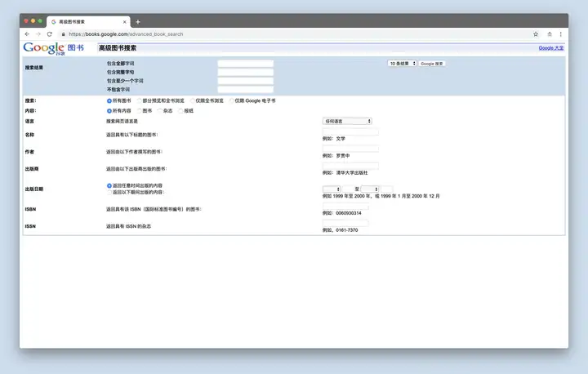Click the 包含全部字词 input field

point(246,64)
